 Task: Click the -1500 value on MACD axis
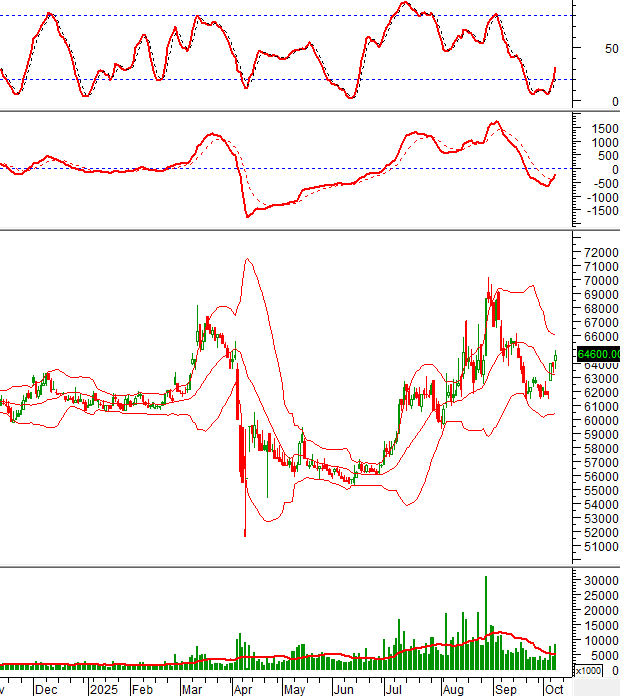[597, 211]
